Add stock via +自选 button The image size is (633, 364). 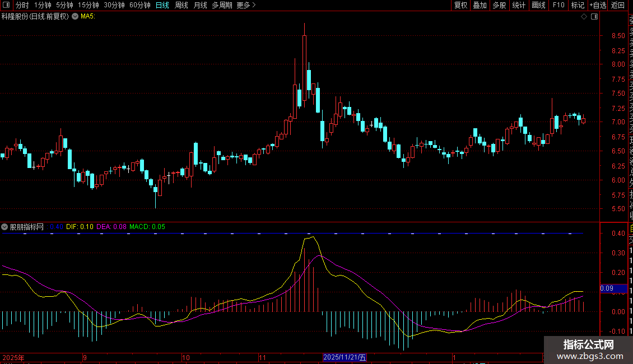[x=598, y=5]
